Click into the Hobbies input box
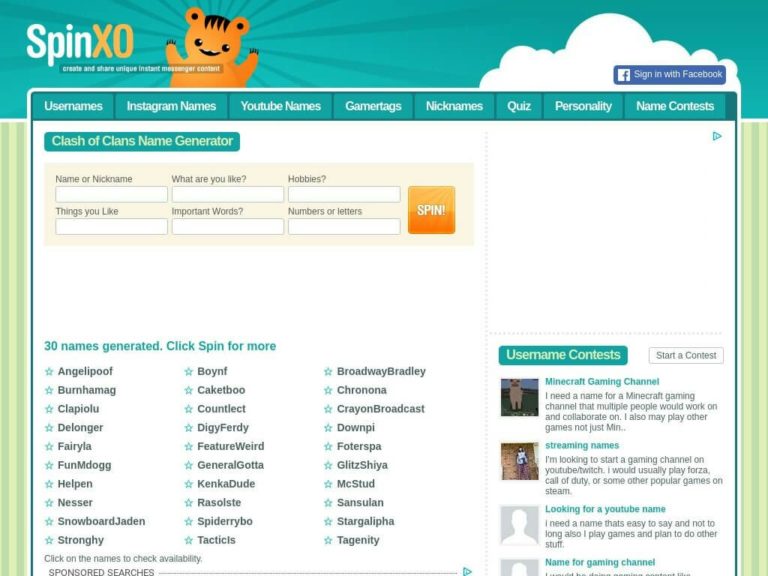The height and width of the screenshot is (576, 768). pyautogui.click(x=344, y=195)
